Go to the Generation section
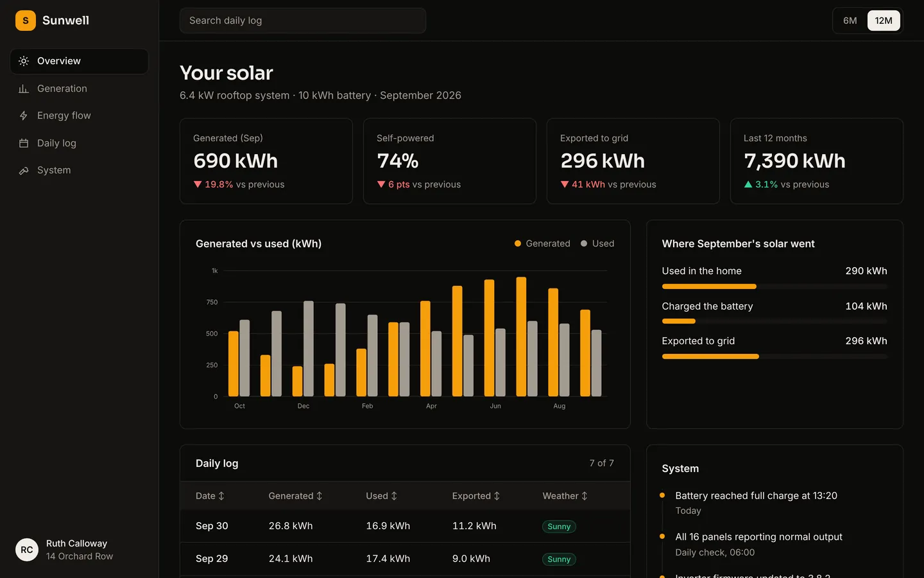924x578 pixels. tap(80, 89)
